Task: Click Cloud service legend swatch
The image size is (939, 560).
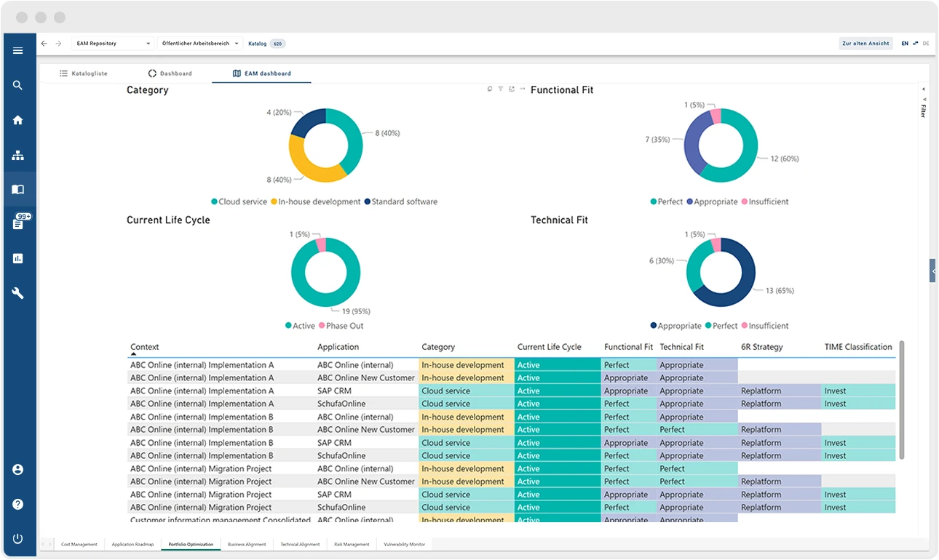Action: point(215,202)
